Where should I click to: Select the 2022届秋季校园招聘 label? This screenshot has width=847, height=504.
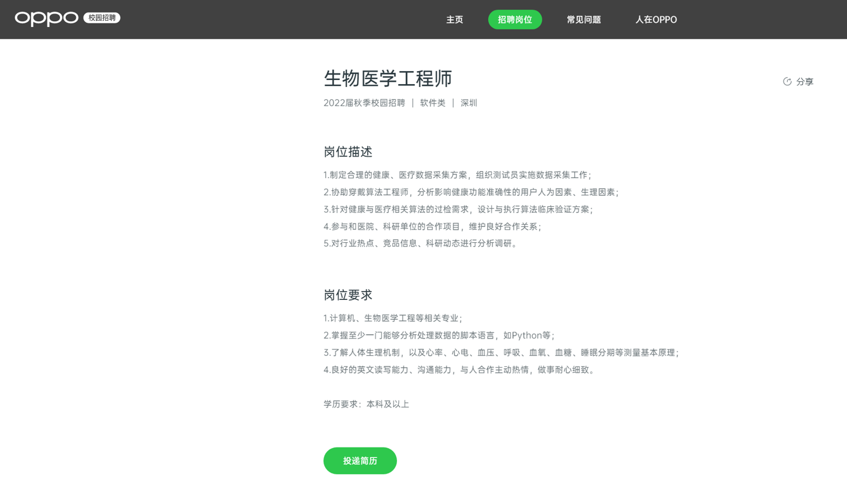click(x=364, y=102)
